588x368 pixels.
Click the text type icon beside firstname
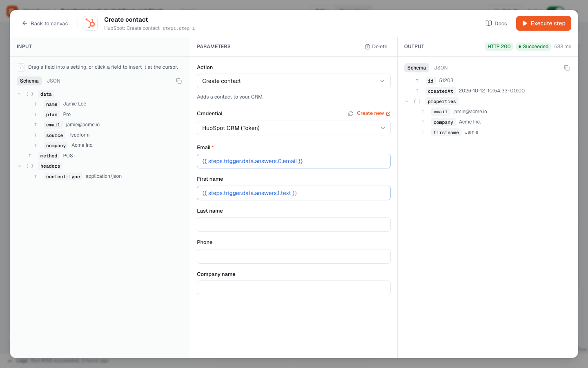coord(423,132)
